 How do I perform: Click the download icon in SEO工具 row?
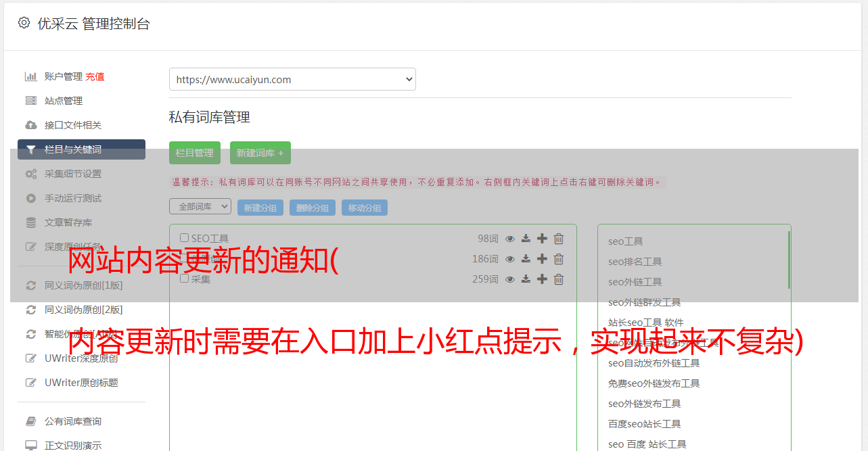526,239
